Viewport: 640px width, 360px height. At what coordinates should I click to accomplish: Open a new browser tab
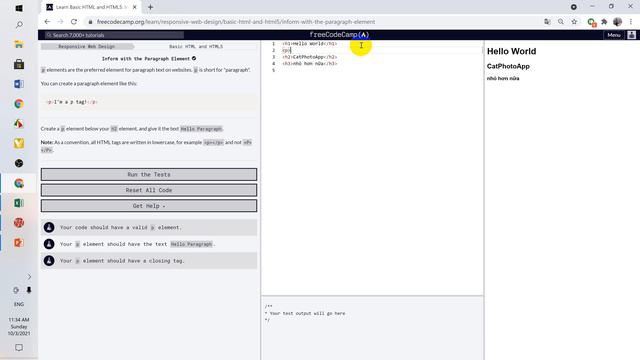coord(150,7)
